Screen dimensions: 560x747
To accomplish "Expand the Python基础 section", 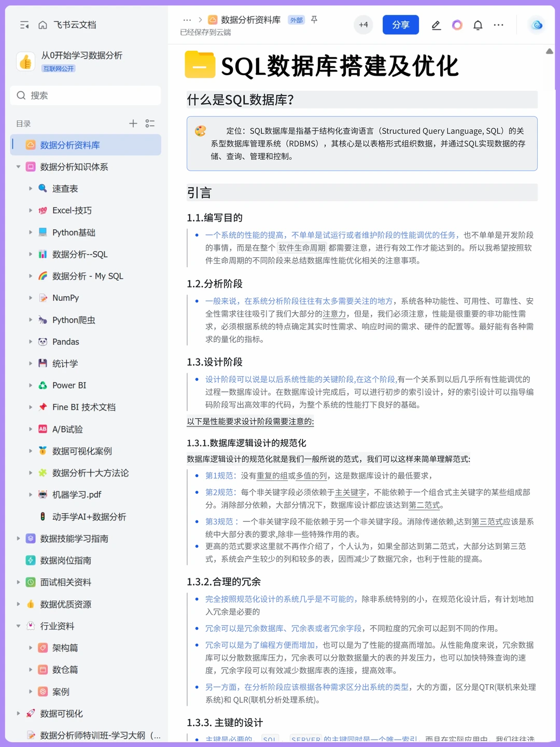I will [31, 232].
